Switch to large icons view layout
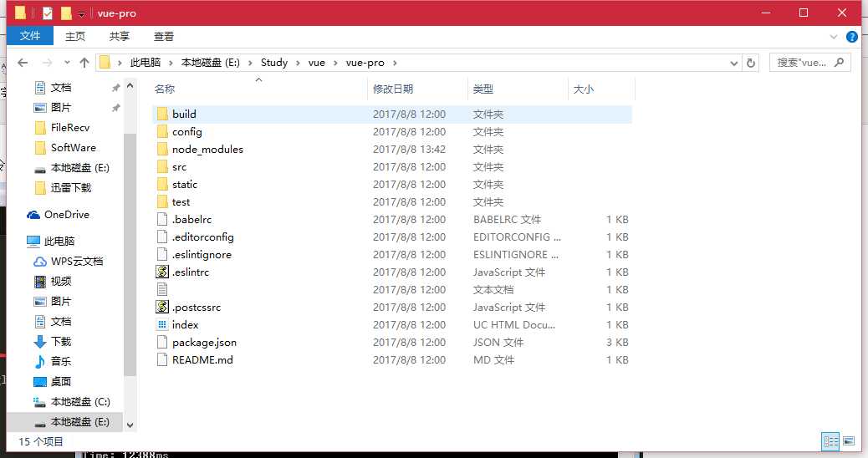The height and width of the screenshot is (458, 868). (x=849, y=440)
